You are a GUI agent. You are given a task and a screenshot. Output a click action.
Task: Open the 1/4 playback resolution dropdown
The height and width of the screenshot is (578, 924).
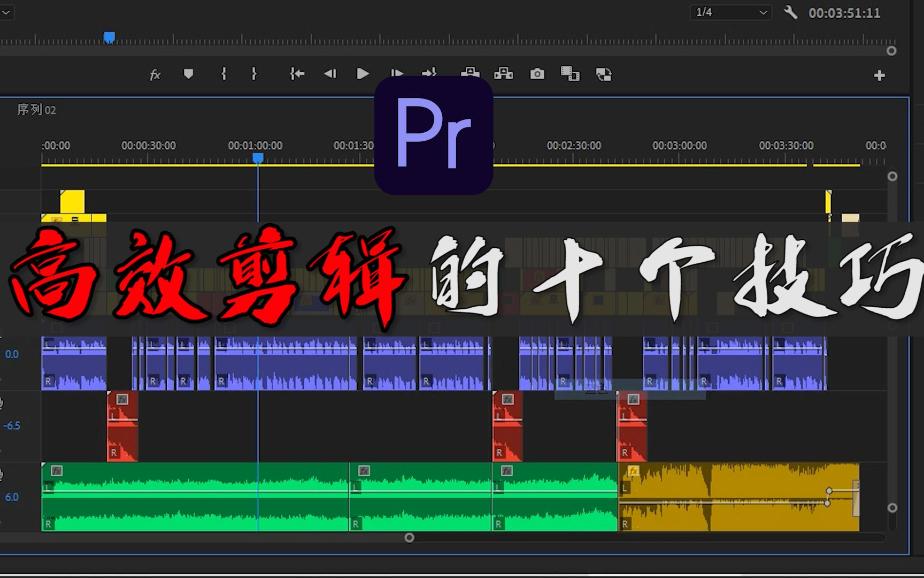tap(730, 12)
